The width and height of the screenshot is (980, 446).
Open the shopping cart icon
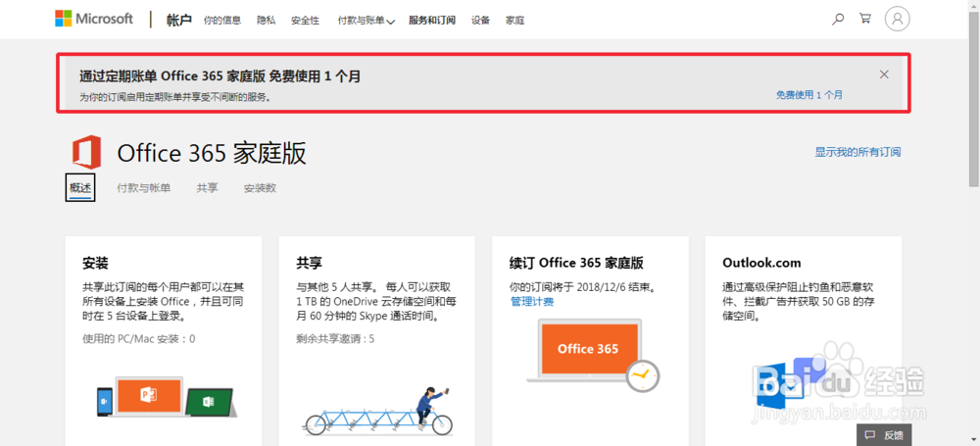point(865,19)
